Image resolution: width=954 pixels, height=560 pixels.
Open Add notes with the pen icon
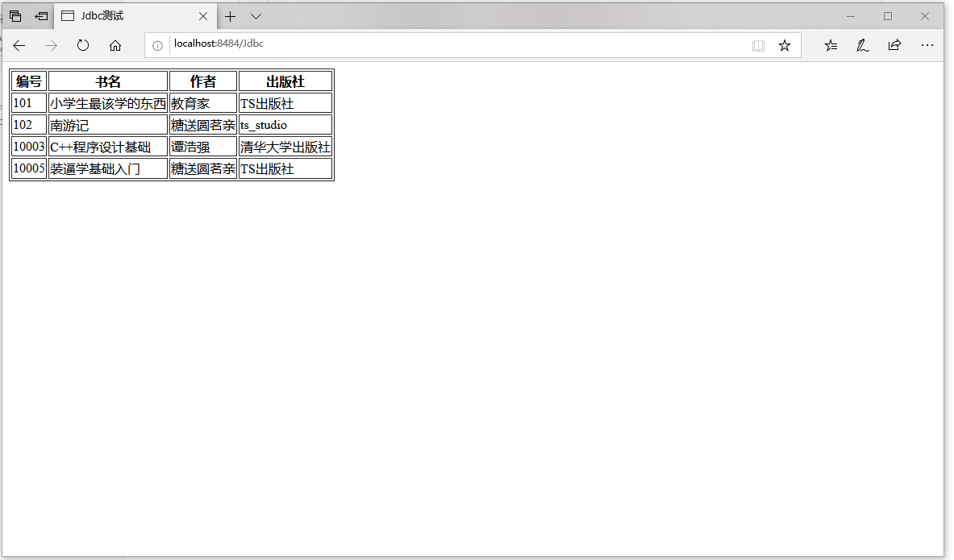click(x=862, y=45)
